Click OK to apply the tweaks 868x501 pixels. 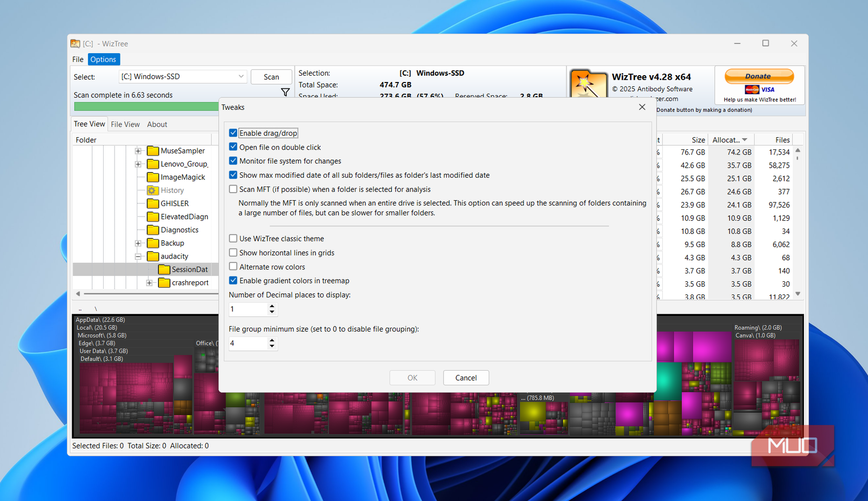[412, 377]
